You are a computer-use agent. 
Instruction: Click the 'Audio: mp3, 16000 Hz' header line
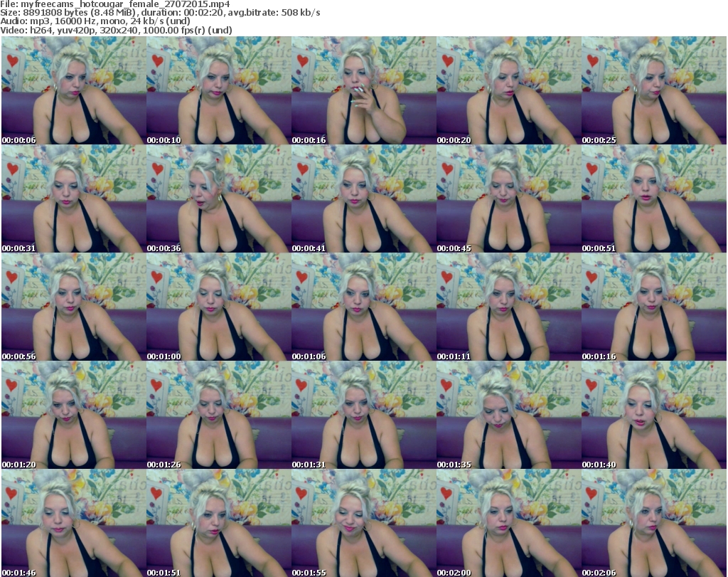click(x=95, y=21)
